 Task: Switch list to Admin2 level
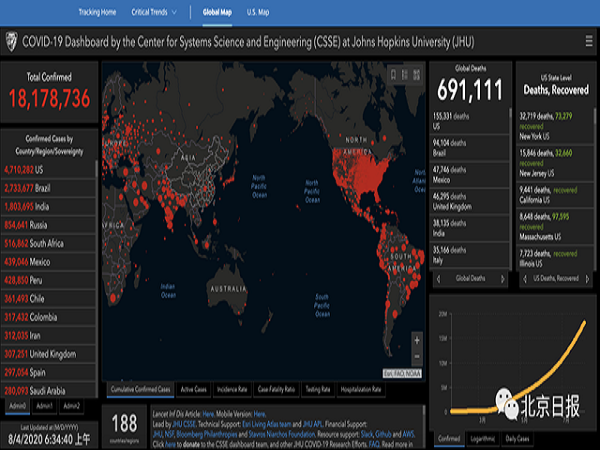[x=71, y=405]
